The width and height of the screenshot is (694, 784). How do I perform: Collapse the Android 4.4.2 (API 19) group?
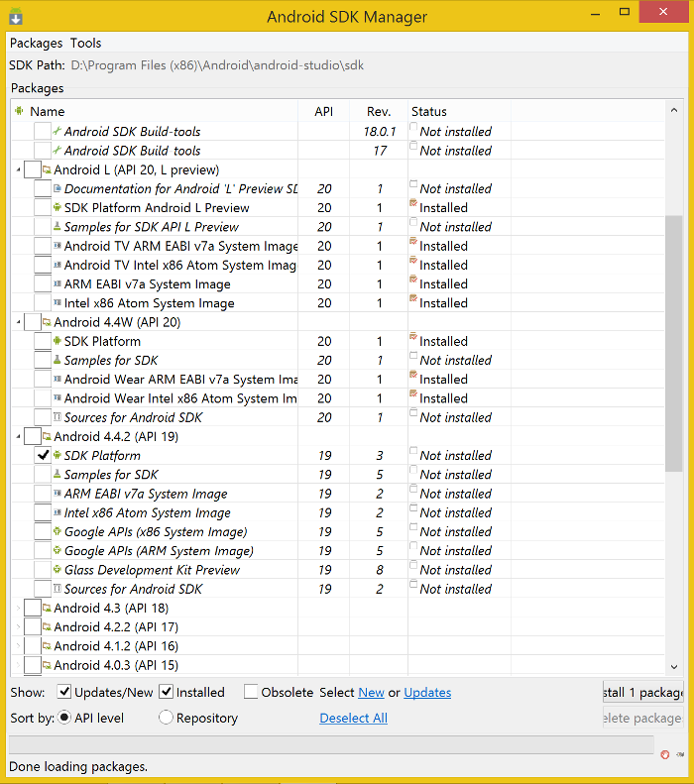(x=19, y=437)
